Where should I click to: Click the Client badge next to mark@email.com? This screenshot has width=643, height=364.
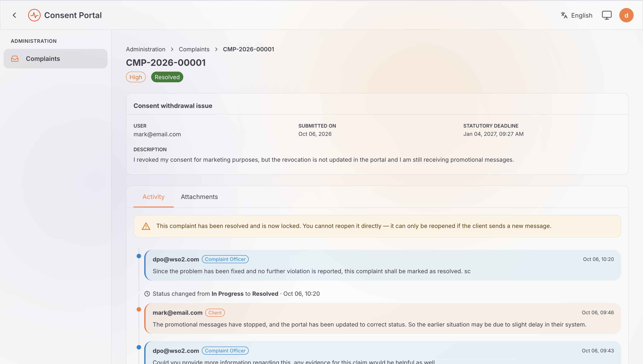[215, 313]
